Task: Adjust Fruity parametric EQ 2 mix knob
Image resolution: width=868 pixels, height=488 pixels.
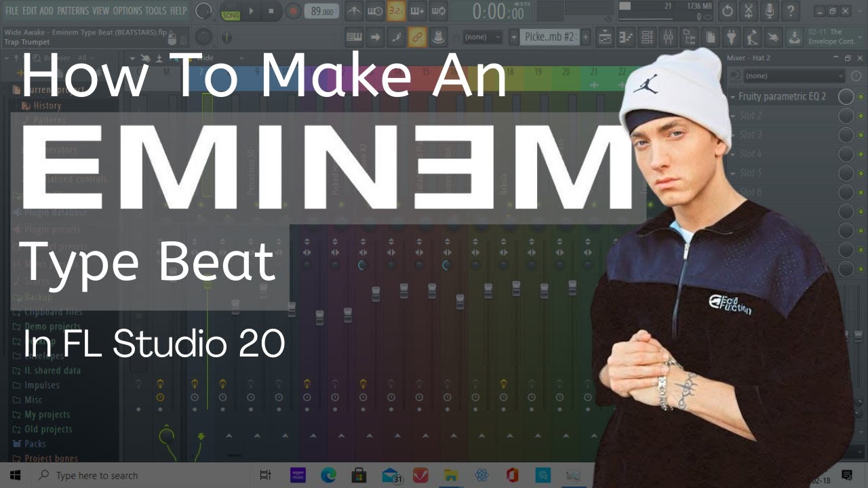Action: click(846, 97)
